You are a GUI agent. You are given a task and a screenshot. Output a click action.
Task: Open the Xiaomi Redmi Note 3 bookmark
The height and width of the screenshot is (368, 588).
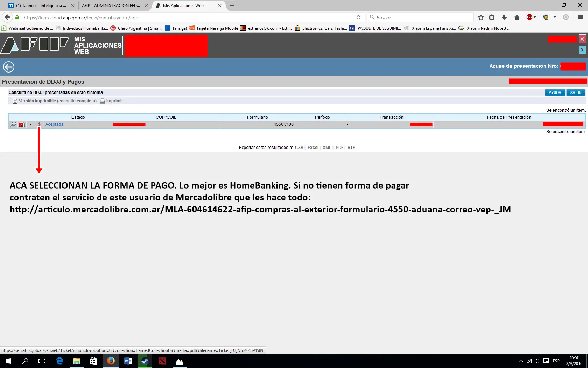[x=484, y=28]
